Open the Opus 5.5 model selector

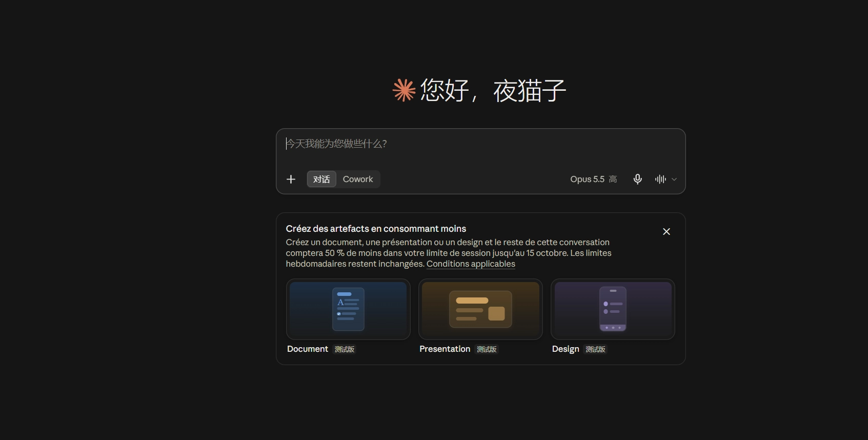pyautogui.click(x=594, y=179)
